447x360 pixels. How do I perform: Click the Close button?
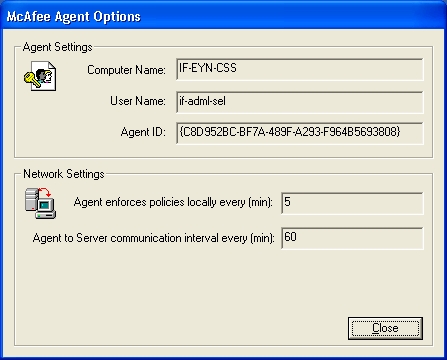[385, 328]
